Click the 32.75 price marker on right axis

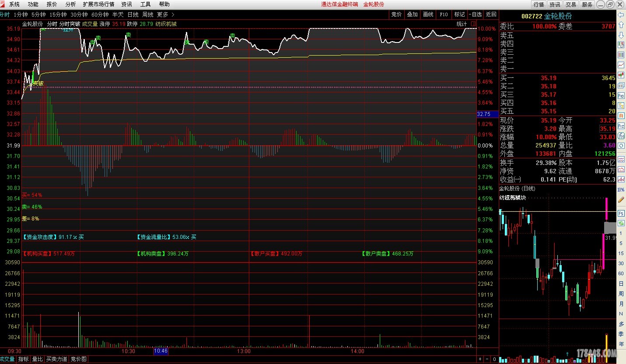(487, 114)
